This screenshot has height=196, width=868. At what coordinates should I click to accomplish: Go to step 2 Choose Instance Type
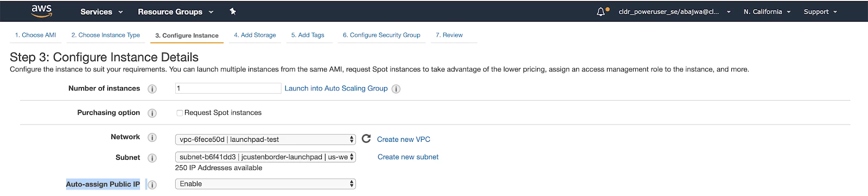click(106, 35)
